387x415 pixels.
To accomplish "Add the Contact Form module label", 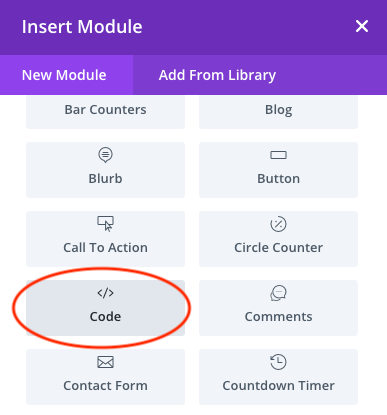I will pyautogui.click(x=105, y=386).
